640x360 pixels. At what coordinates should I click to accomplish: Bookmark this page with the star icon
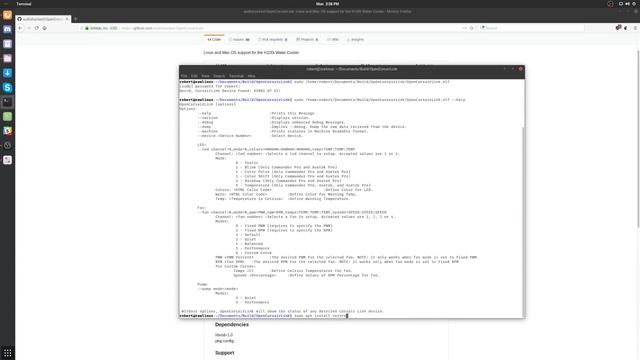click(472, 28)
